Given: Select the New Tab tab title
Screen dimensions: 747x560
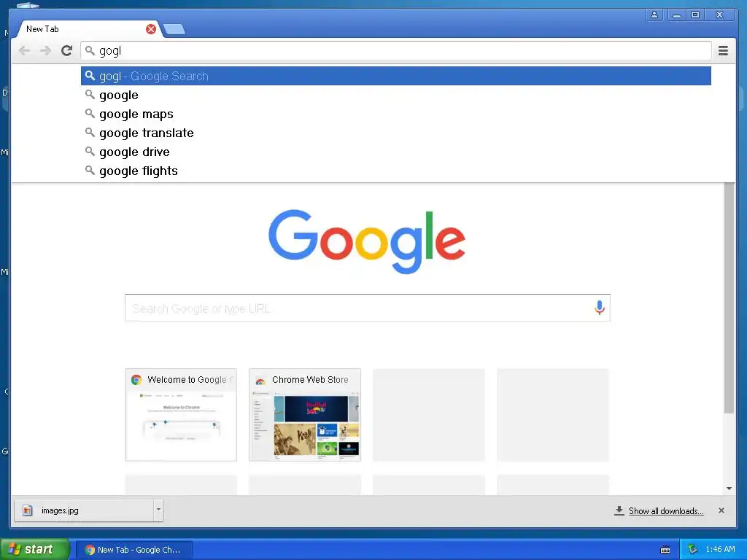Looking at the screenshot, I should tap(42, 29).
